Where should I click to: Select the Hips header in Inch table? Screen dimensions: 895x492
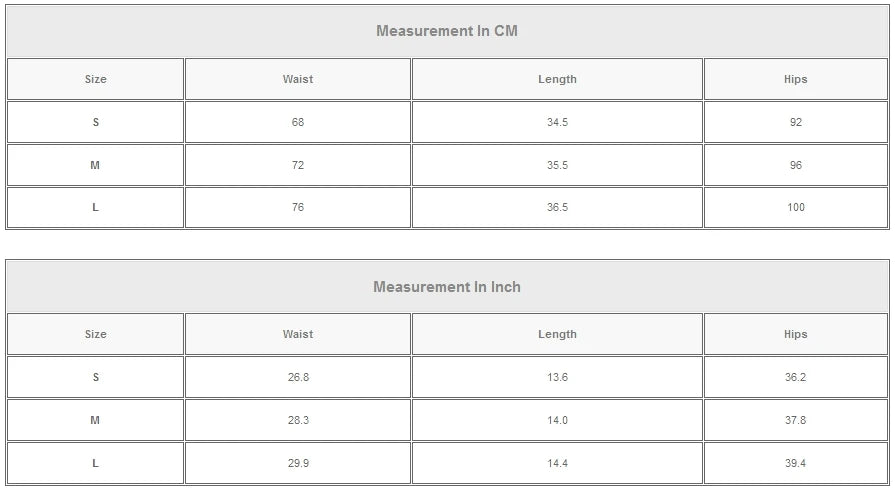(x=796, y=335)
